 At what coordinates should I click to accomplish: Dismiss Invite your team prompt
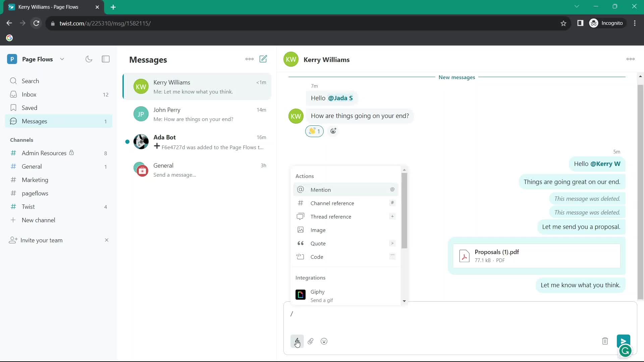coord(107,240)
